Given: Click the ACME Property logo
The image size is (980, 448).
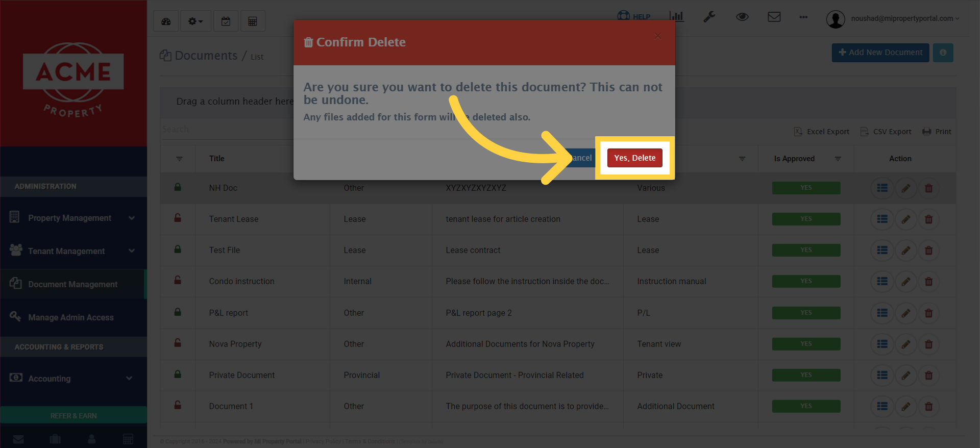Looking at the screenshot, I should pos(73,79).
